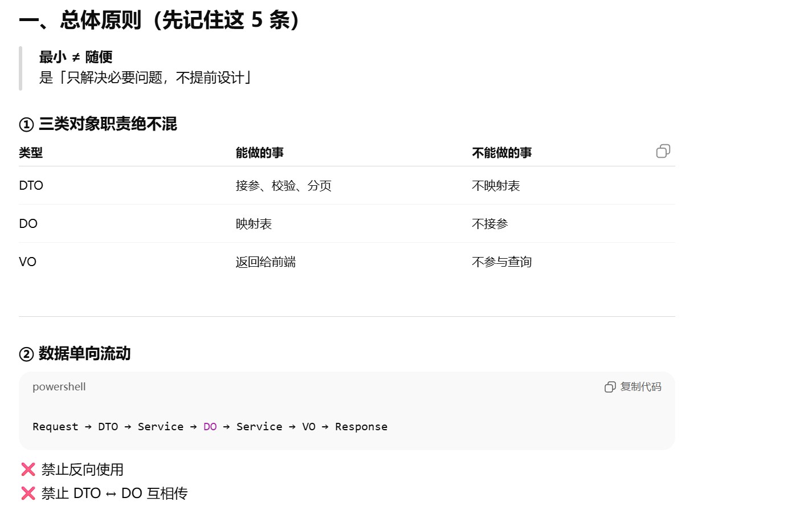Click the purple DO keyword in code
Image resolution: width=812 pixels, height=518 pixels.
[x=210, y=427]
